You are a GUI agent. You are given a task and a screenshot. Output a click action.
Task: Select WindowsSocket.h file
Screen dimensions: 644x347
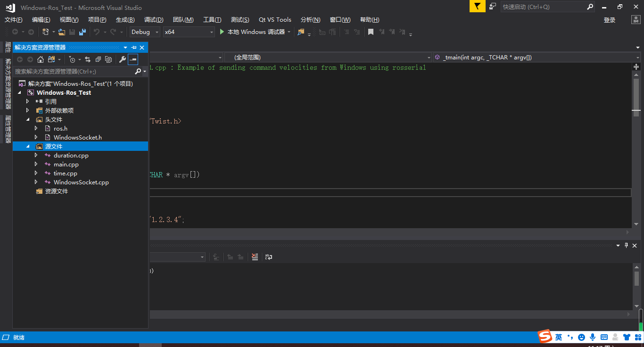tap(77, 138)
